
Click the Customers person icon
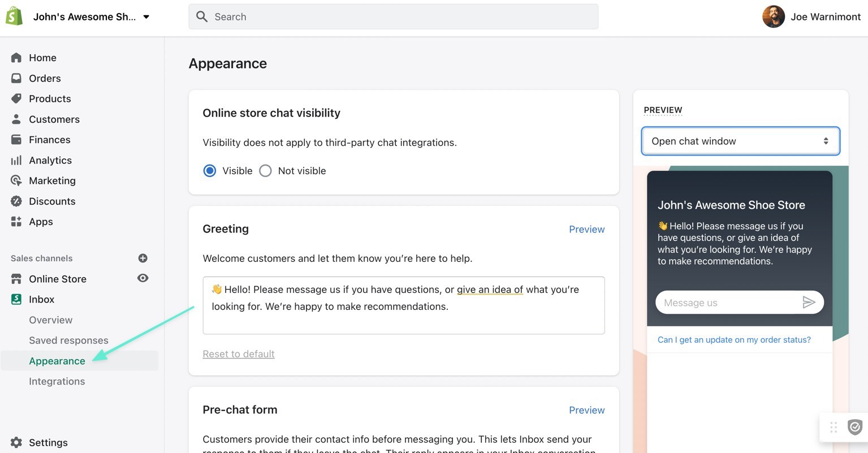(x=16, y=119)
